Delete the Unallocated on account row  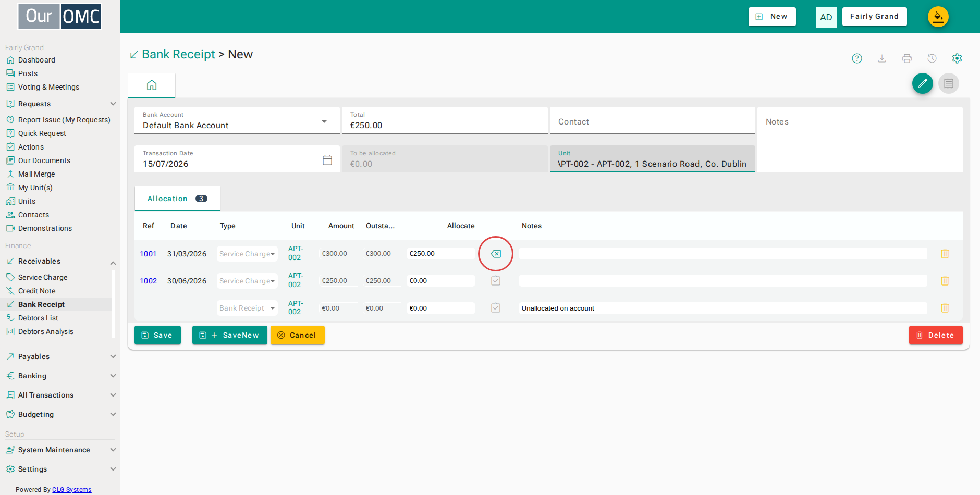point(945,308)
